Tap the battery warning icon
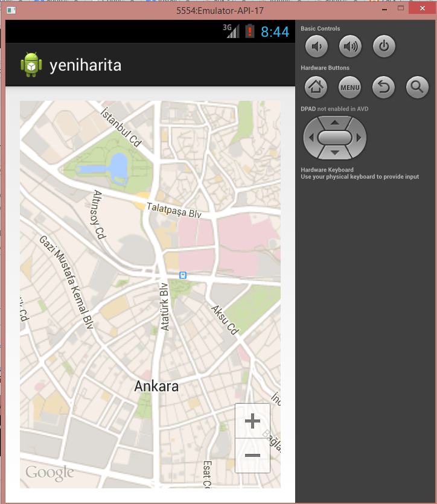Viewport: 437px width, 504px height. coord(250,31)
